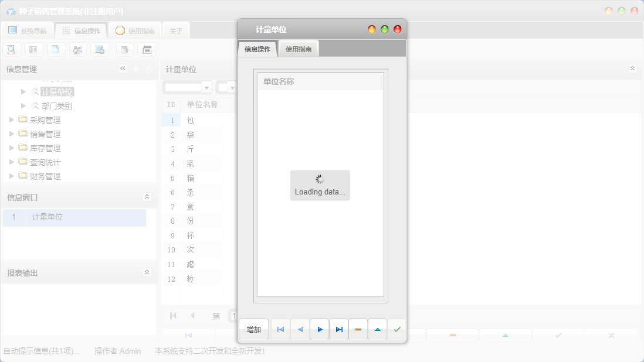Screen dimensions: 644x362
Task: Close the 计量单位 dialog with red button
Action: tap(398, 29)
